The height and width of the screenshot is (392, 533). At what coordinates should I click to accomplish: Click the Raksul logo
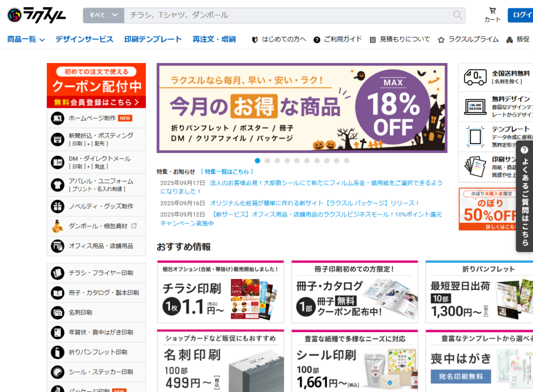pyautogui.click(x=37, y=15)
